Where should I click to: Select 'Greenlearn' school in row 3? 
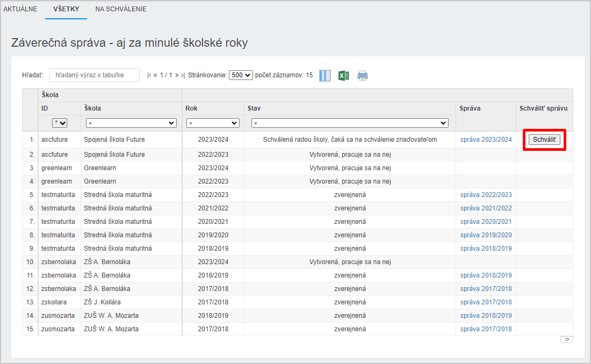click(x=100, y=168)
